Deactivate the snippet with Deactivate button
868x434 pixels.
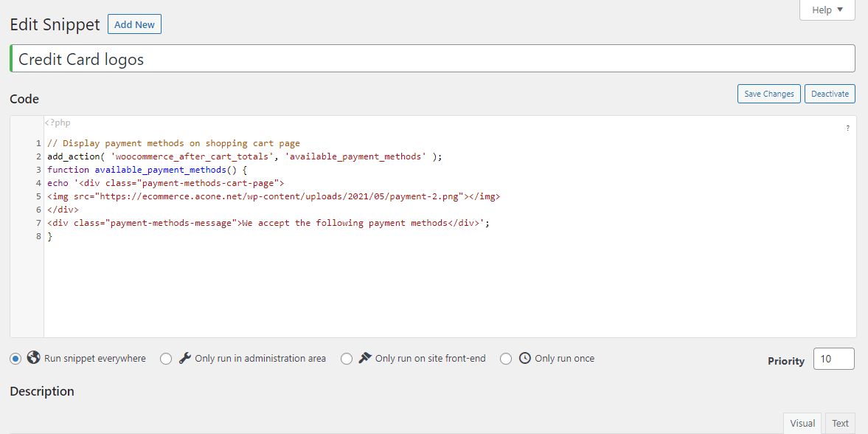(x=830, y=94)
